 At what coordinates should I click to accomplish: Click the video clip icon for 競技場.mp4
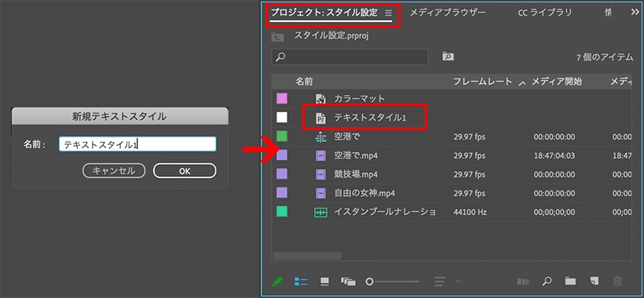(x=320, y=175)
